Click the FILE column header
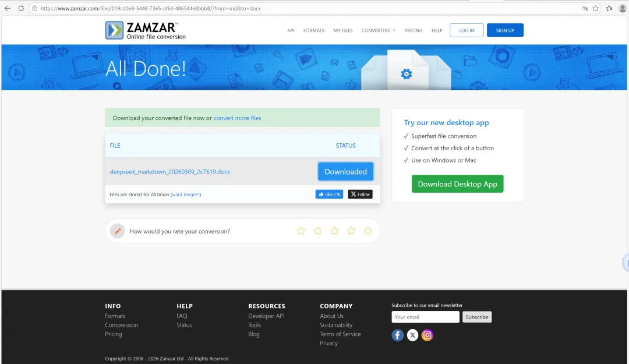Screen dimensions: 629x364 coord(115,146)
